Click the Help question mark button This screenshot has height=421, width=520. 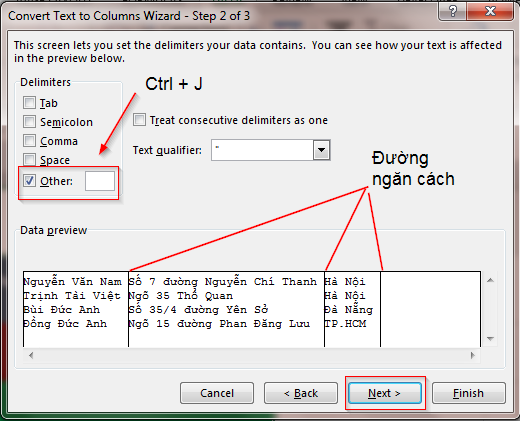click(x=453, y=11)
